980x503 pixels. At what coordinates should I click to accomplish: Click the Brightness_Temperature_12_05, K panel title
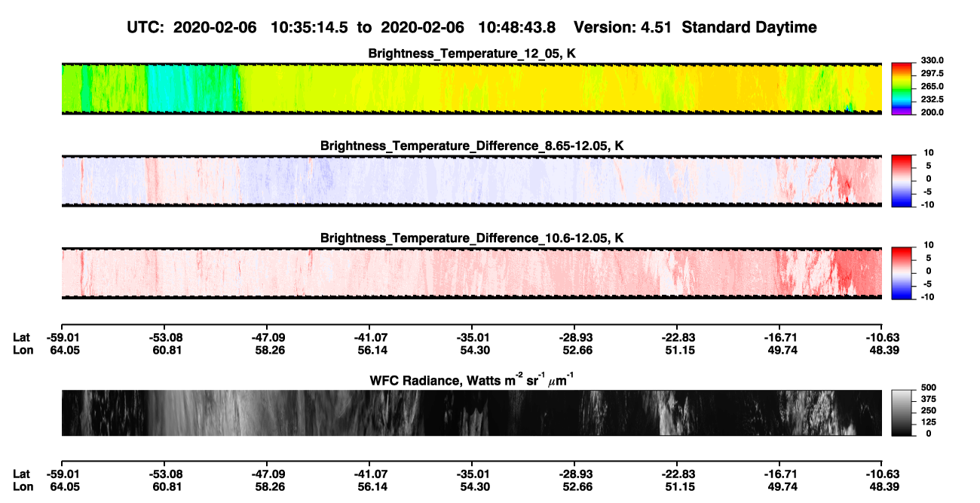click(473, 54)
